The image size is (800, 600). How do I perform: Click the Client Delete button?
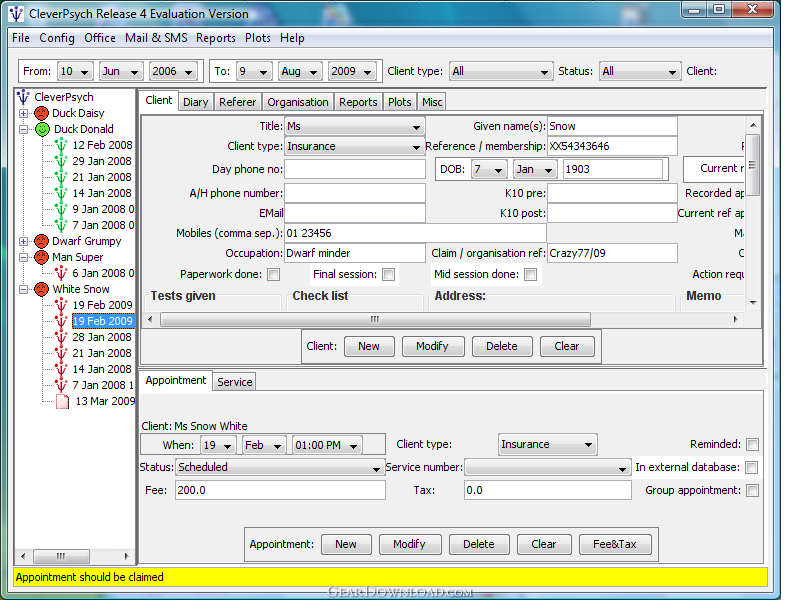coord(502,346)
